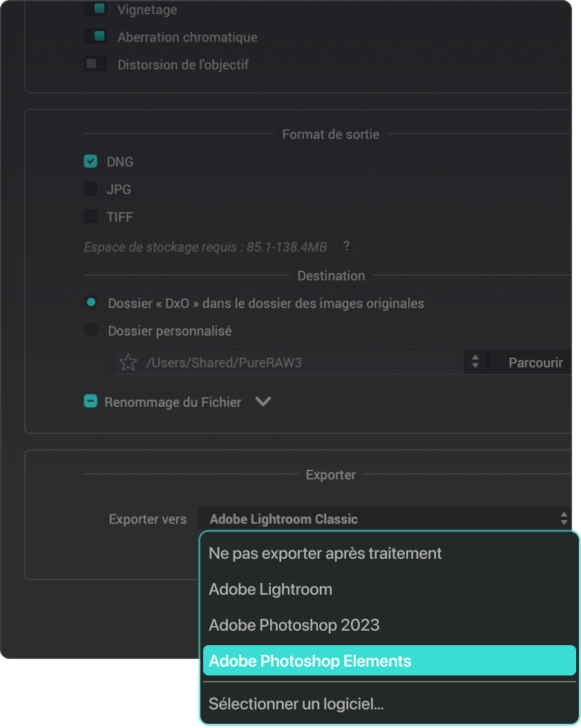The width and height of the screenshot is (581, 728).
Task: Select the Dossier DxO destination radio button
Action: click(91, 303)
